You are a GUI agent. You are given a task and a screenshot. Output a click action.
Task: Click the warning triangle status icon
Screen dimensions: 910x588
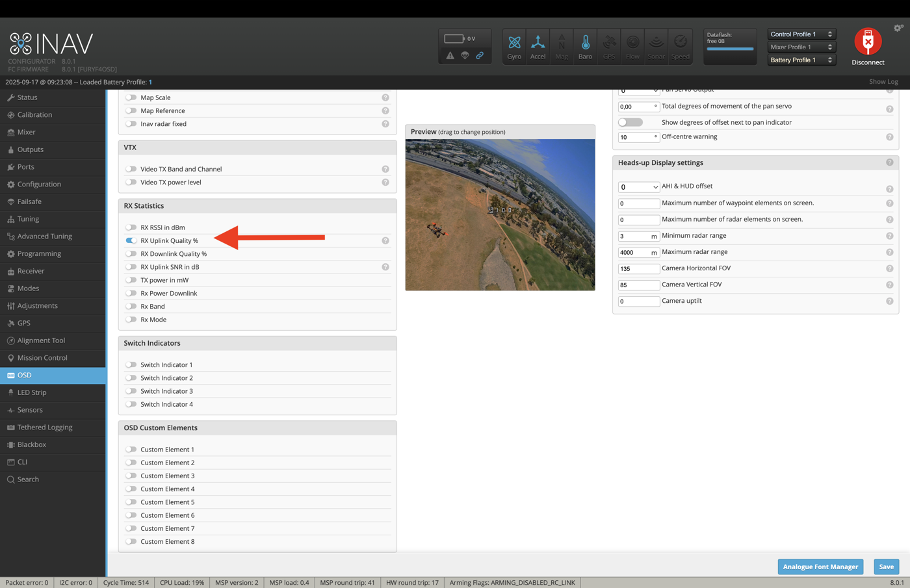point(450,56)
